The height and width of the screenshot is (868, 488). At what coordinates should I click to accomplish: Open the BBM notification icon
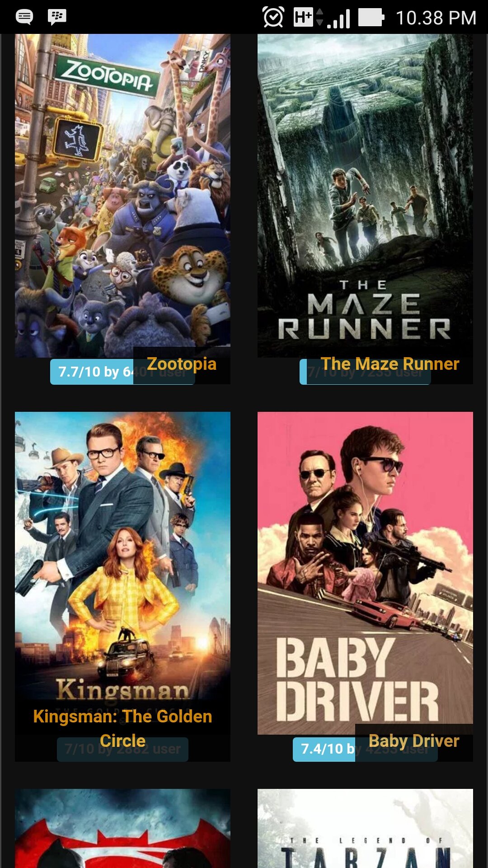(57, 17)
